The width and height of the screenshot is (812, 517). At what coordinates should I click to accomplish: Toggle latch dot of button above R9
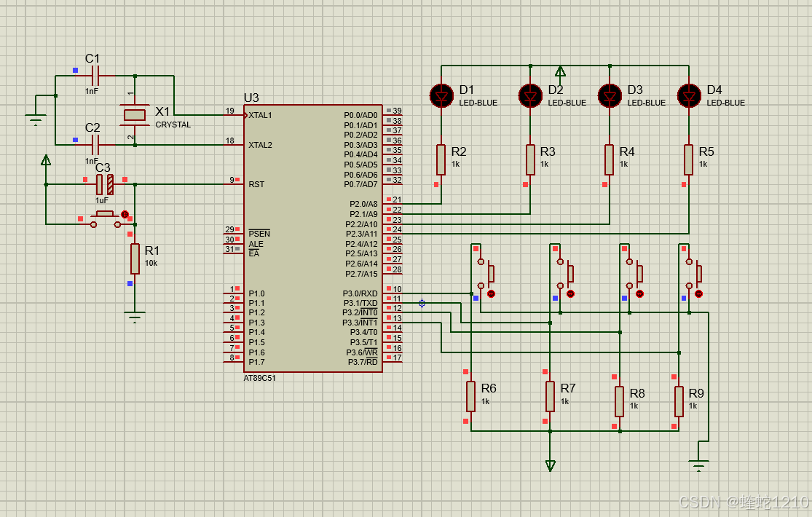coord(698,293)
